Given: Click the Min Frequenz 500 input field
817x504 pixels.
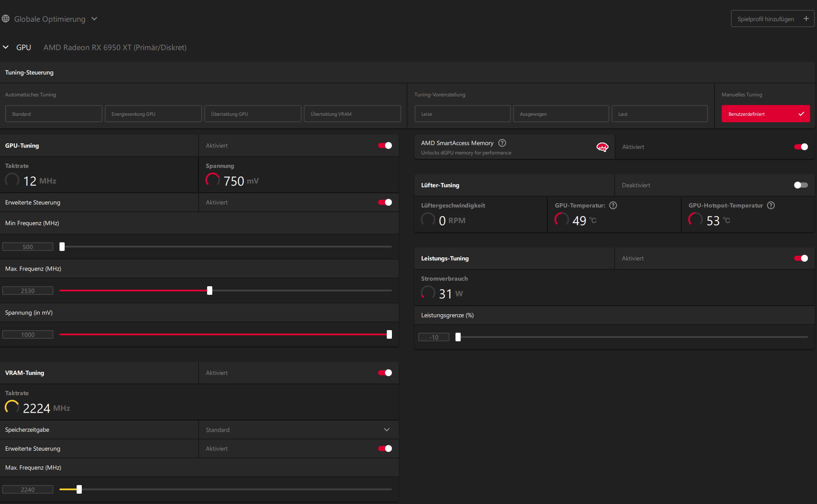Looking at the screenshot, I should pyautogui.click(x=28, y=247).
